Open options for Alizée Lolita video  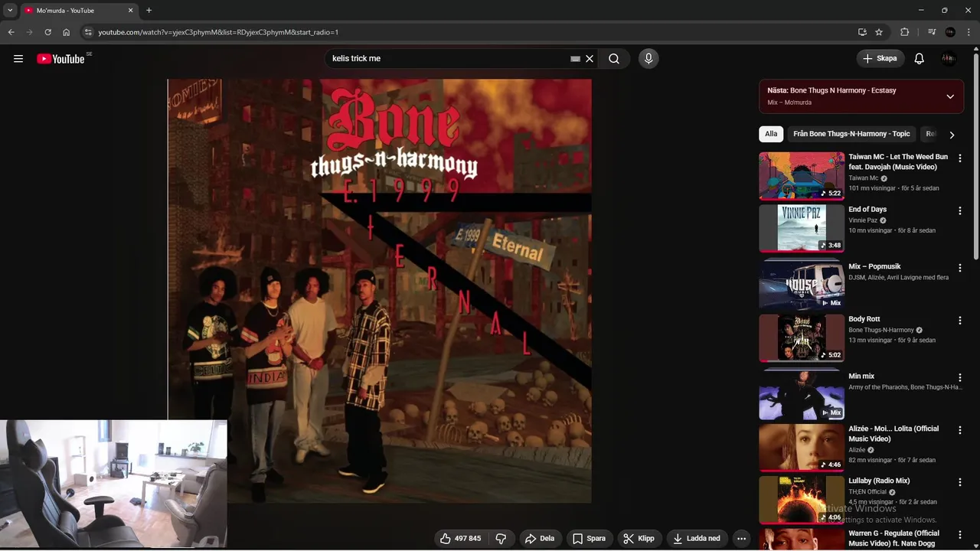960,430
